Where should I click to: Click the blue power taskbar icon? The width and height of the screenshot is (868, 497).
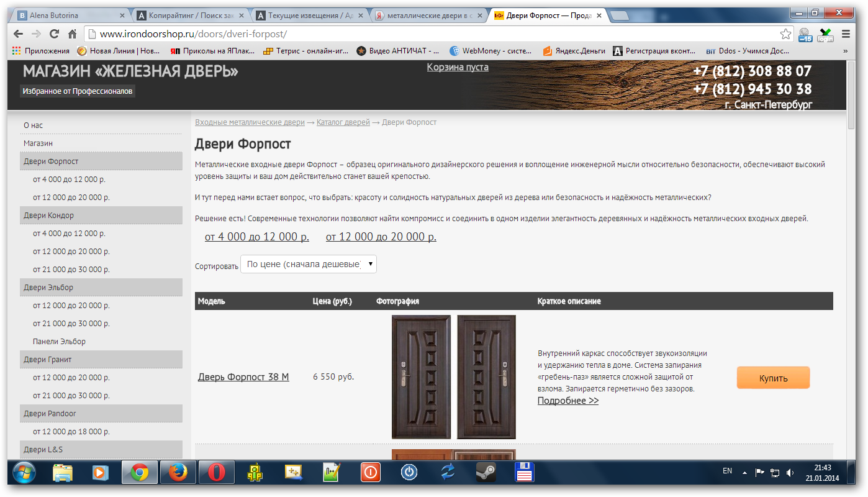pyautogui.click(x=409, y=473)
